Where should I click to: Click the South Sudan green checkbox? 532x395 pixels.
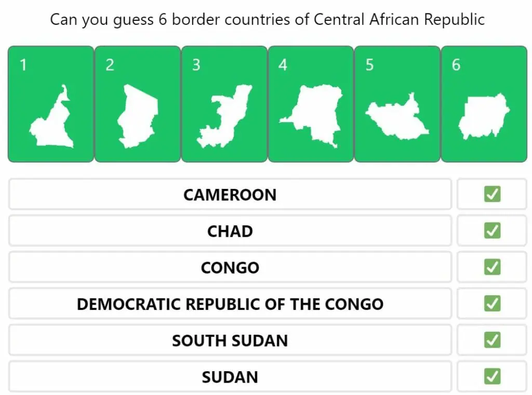tap(492, 340)
